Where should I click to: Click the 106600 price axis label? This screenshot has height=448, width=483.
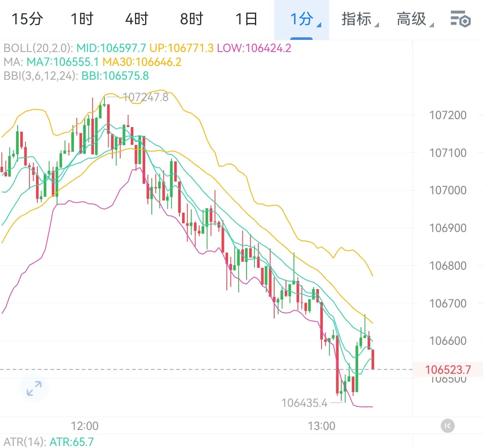click(x=448, y=341)
